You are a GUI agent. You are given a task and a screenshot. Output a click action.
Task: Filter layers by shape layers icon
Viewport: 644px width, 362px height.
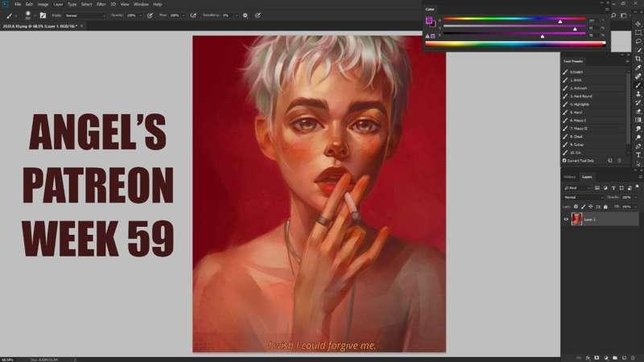621,188
